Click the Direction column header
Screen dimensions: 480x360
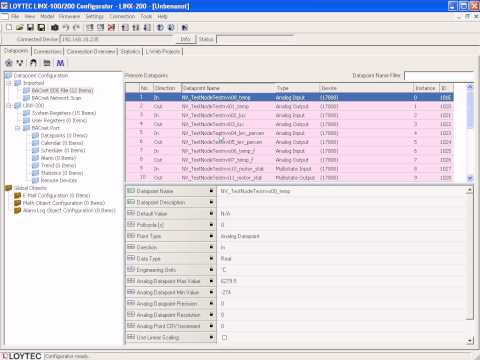tap(167, 88)
